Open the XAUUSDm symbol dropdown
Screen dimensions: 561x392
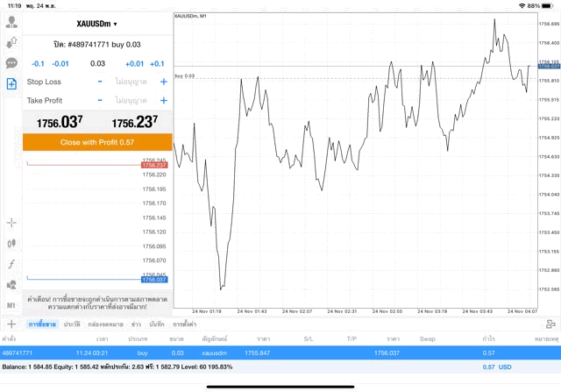click(97, 24)
